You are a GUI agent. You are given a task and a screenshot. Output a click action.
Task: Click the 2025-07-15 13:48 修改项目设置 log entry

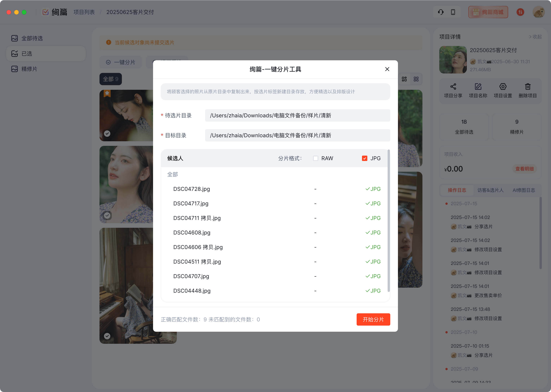[476, 314]
